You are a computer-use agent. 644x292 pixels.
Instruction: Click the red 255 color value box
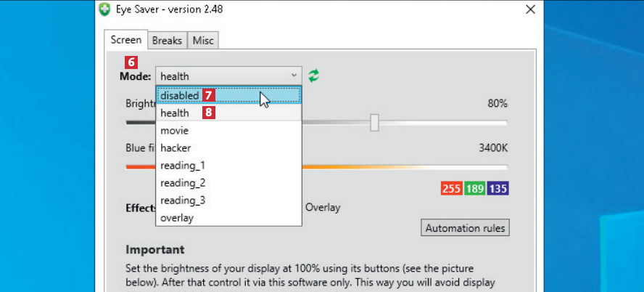(451, 189)
